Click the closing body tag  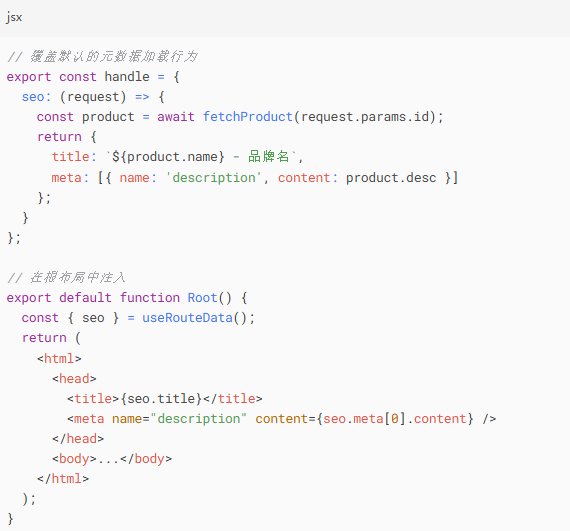point(146,459)
